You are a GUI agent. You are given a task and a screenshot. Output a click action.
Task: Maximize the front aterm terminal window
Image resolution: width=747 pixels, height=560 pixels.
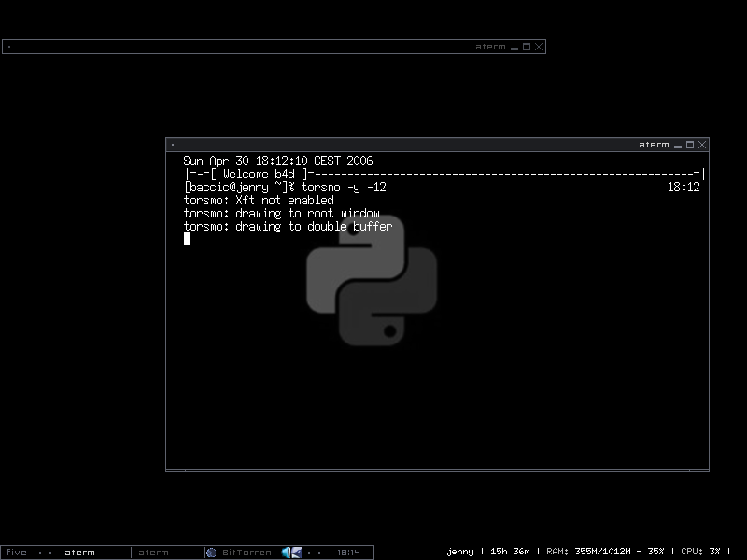[690, 145]
